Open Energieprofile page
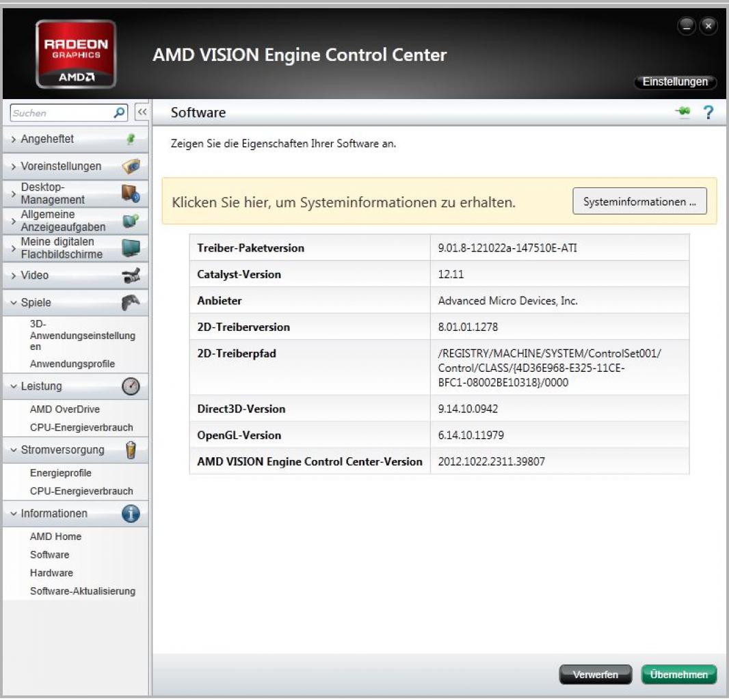Viewport: 729px width, 700px height. coord(60,473)
